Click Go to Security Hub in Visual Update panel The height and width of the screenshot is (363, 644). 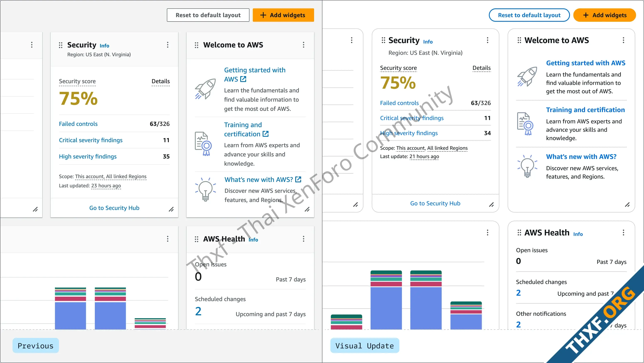pos(435,203)
